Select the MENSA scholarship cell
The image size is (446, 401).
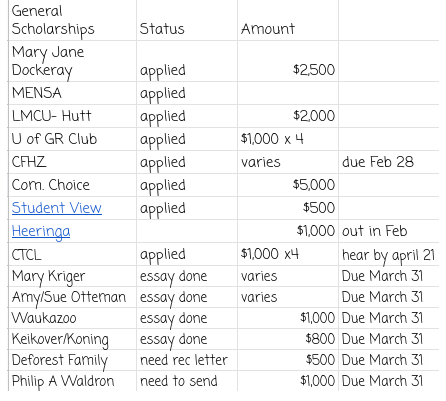[x=72, y=93]
